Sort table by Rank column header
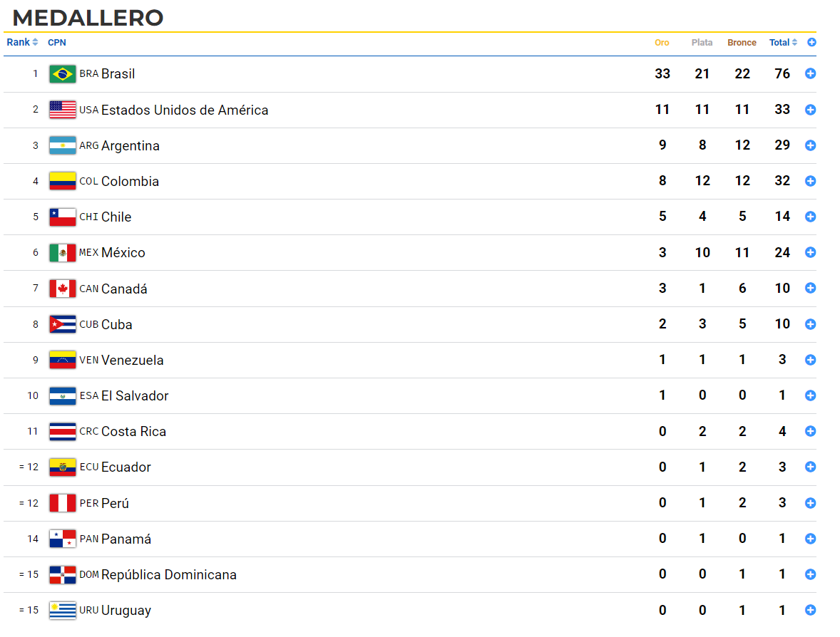Screen dimensions: 840x637 (22, 42)
